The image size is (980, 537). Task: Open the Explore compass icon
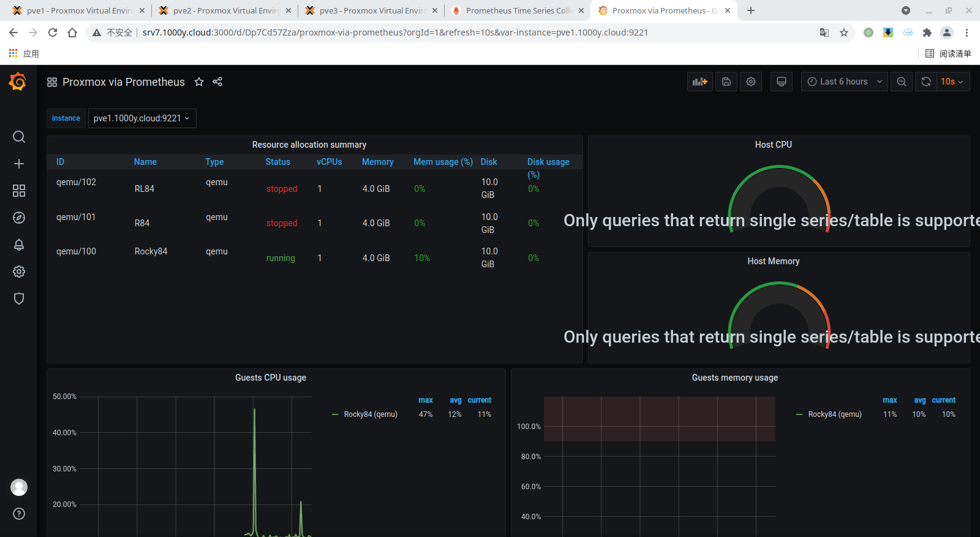click(19, 218)
